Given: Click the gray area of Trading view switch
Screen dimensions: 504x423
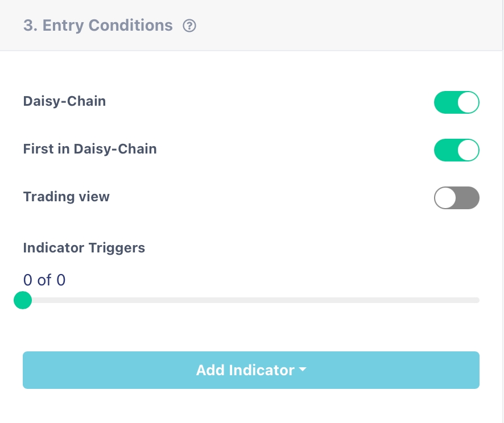Looking at the screenshot, I should tap(468, 198).
